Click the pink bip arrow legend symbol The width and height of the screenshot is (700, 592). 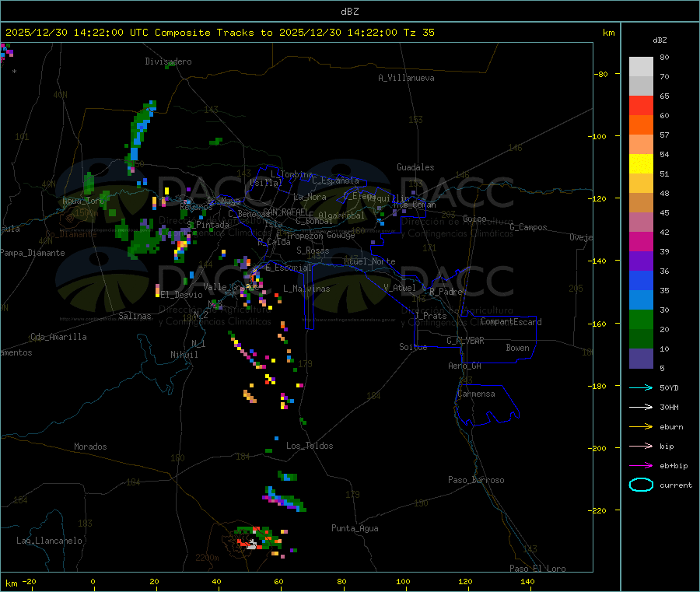click(x=641, y=446)
